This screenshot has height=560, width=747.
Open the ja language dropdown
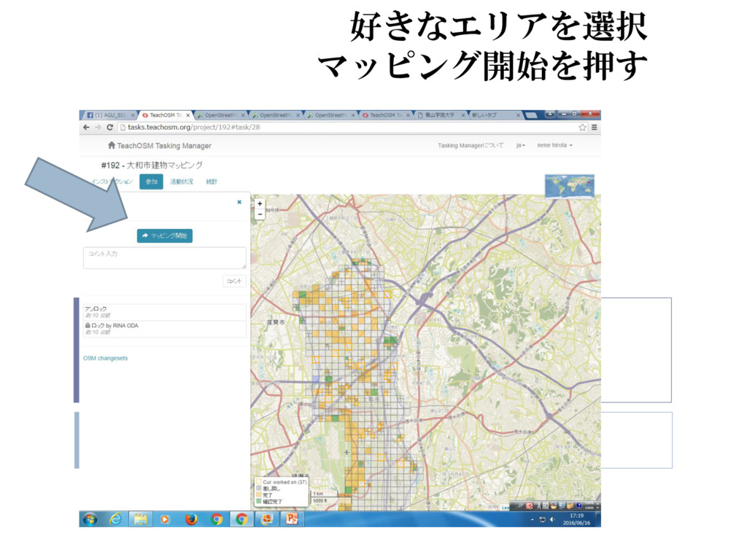[521, 145]
